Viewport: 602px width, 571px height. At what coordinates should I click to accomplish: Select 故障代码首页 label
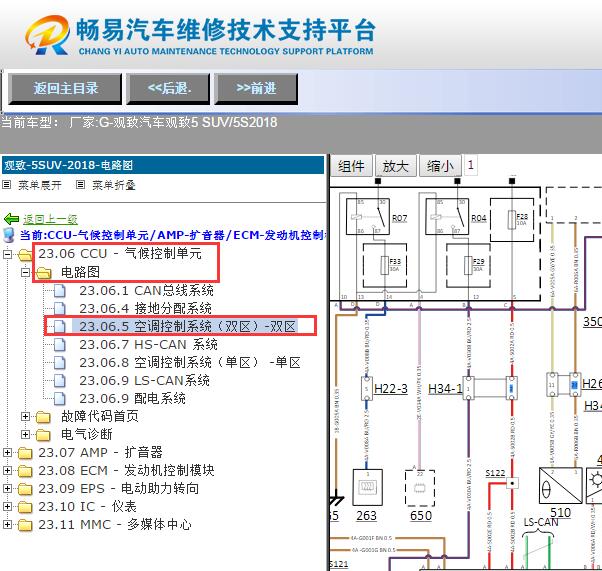click(x=100, y=416)
